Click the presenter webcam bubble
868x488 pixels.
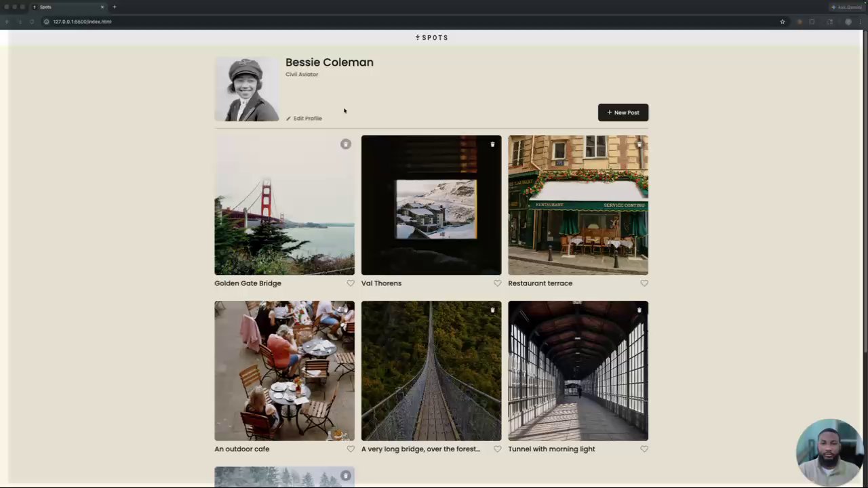coord(829,453)
